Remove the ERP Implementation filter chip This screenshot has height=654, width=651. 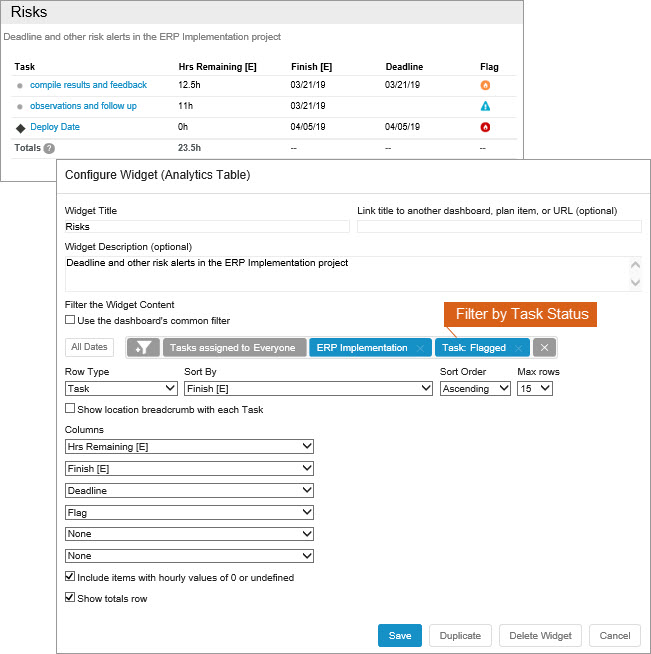point(420,348)
